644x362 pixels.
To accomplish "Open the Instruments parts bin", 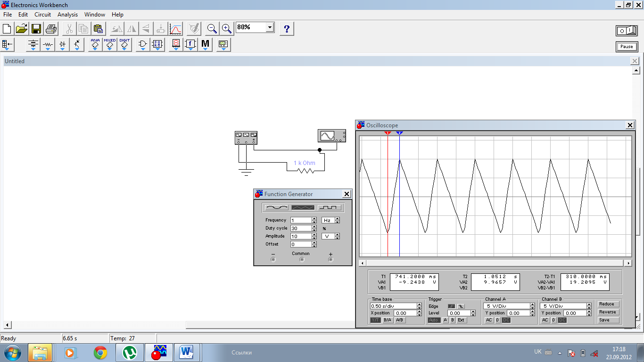I will [x=223, y=45].
